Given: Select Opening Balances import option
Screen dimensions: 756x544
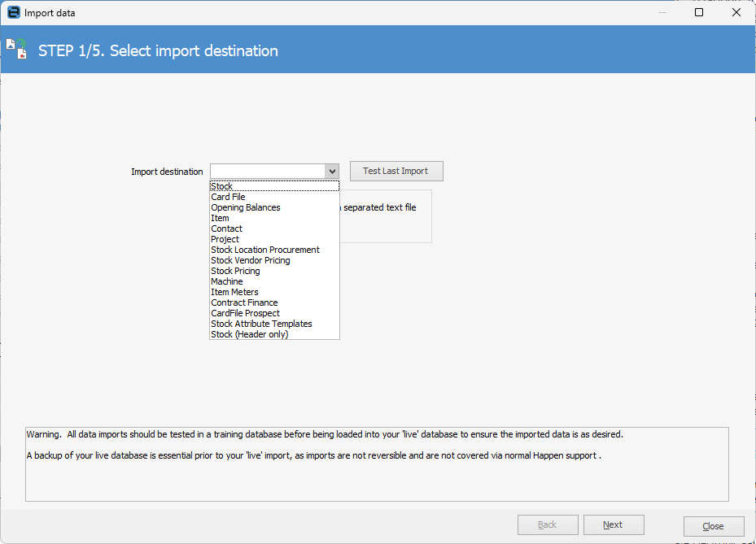Looking at the screenshot, I should (x=246, y=207).
